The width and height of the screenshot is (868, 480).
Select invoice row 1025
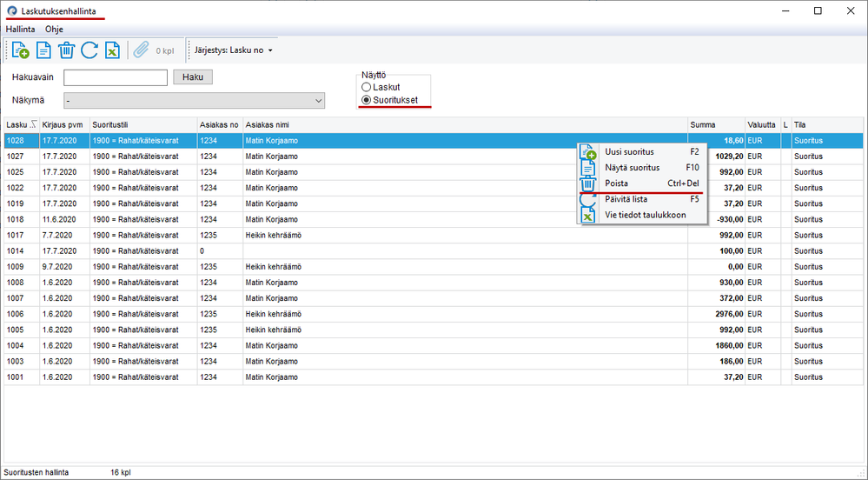[x=434, y=172]
